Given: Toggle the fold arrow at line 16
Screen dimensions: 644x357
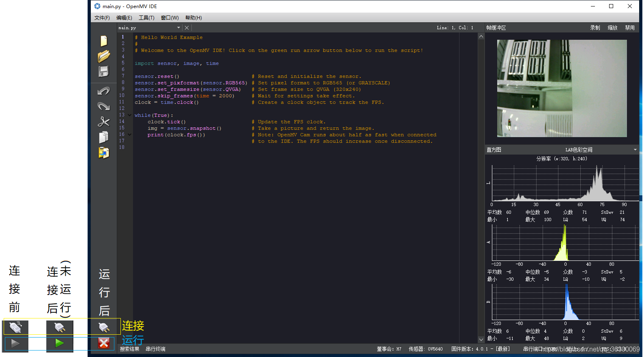Looking at the screenshot, I should [x=129, y=135].
